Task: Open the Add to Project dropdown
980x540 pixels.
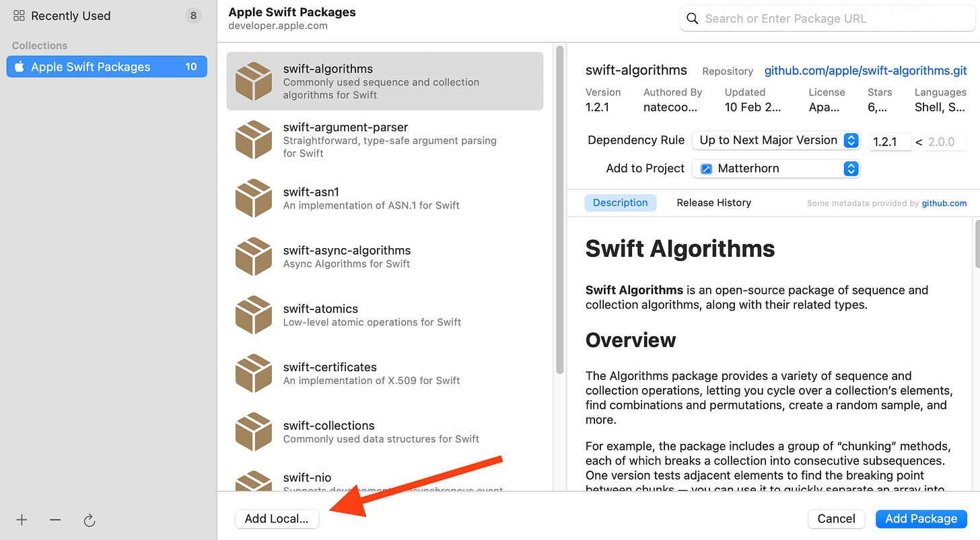Action: 776,169
